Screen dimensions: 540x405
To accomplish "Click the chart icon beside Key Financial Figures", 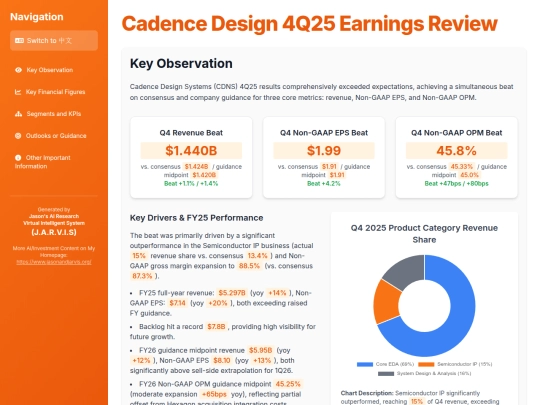I will 18,92.
